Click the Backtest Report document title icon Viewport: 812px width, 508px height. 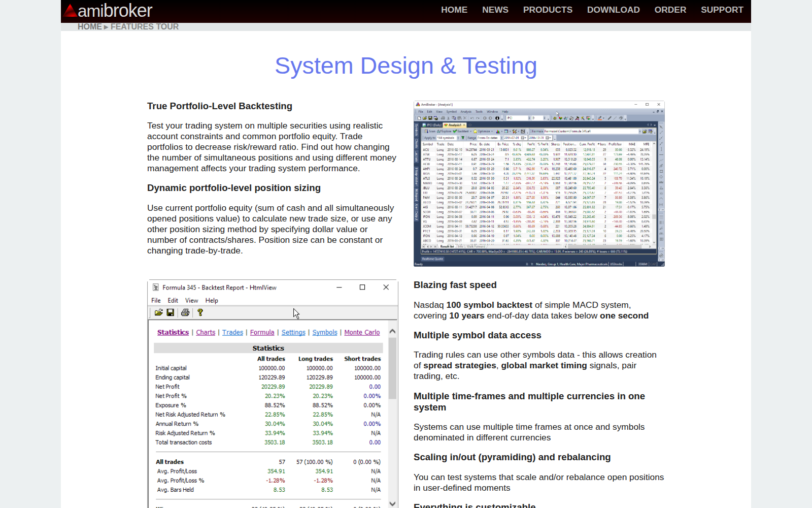tap(156, 287)
